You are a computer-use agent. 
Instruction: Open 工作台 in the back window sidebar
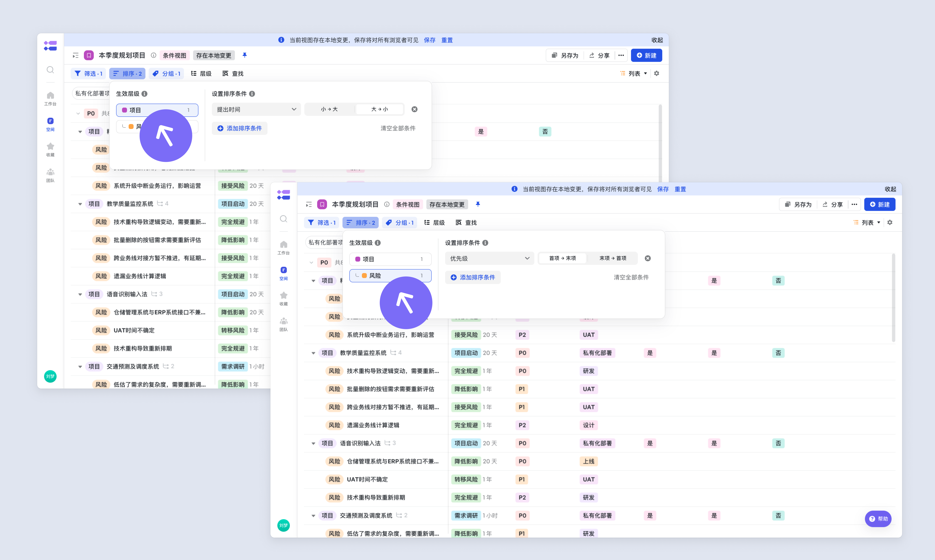click(x=50, y=99)
